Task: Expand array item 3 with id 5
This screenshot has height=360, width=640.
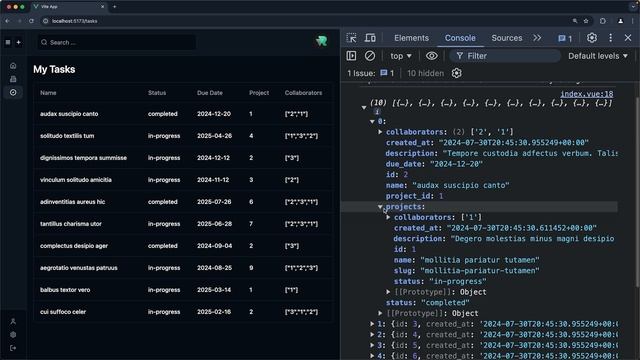Action: pyautogui.click(x=372, y=345)
